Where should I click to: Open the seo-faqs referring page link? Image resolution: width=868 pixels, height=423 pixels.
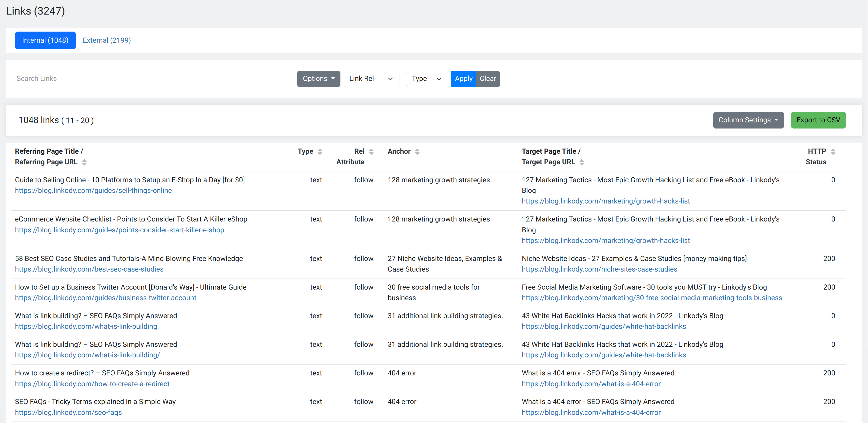click(68, 413)
